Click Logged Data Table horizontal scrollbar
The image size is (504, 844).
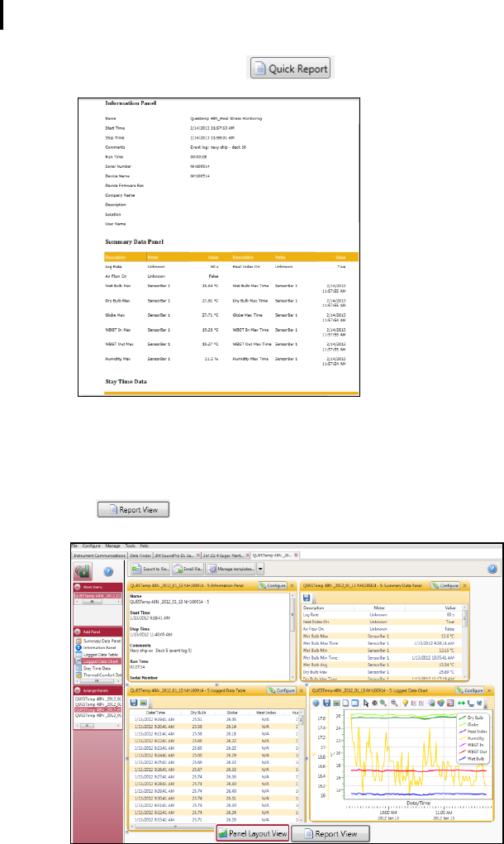[x=212, y=825]
